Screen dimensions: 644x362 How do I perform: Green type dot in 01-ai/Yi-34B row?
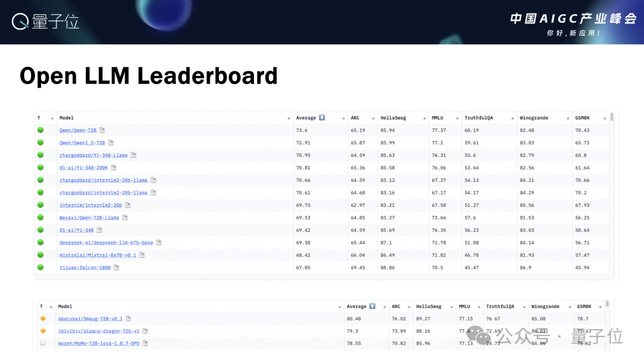point(41,230)
